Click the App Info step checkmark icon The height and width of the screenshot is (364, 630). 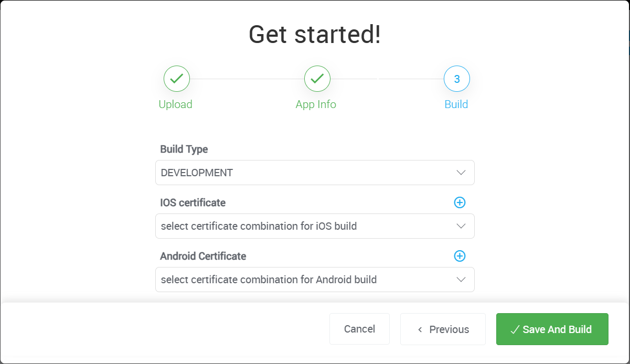pos(316,78)
